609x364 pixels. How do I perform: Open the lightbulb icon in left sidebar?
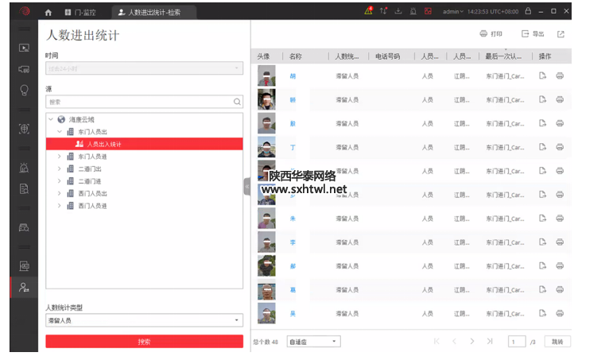pyautogui.click(x=24, y=89)
